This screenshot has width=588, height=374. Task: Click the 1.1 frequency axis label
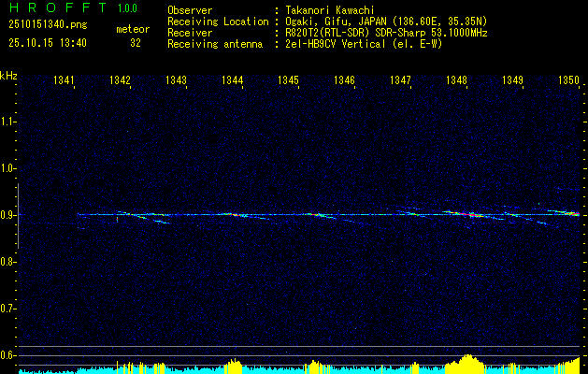point(7,122)
